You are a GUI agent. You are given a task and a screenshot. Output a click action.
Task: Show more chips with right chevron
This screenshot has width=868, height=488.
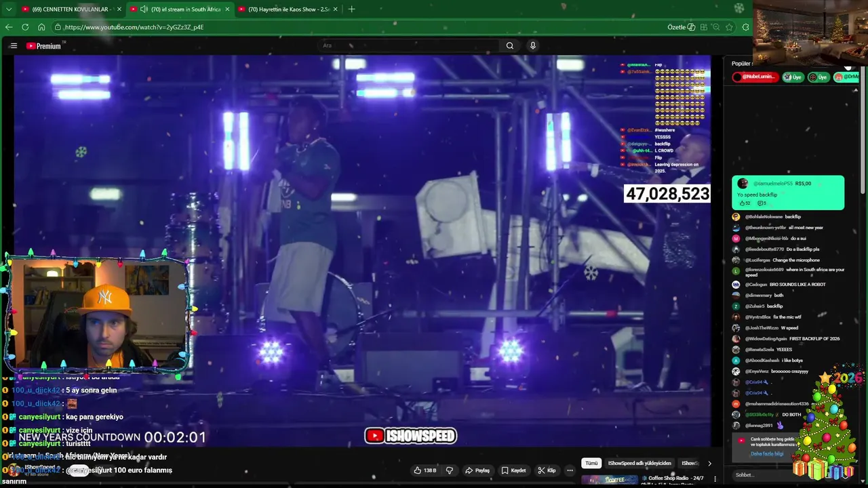[709, 464]
